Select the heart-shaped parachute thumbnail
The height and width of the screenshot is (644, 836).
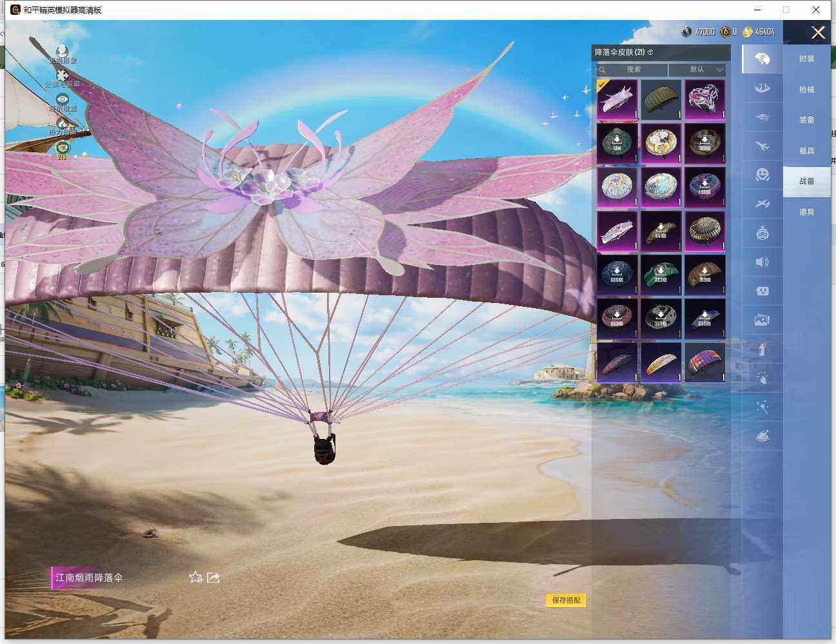pos(705,100)
